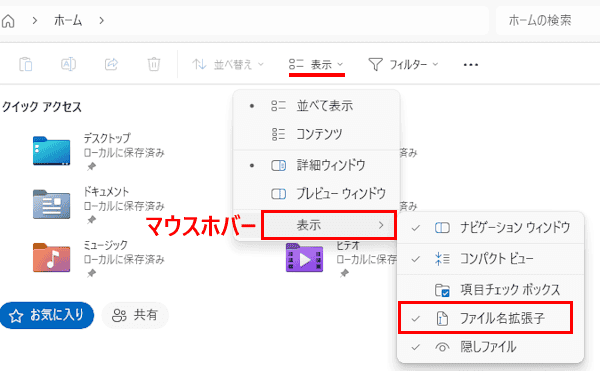Click the three-dots more options button
The height and width of the screenshot is (371, 600).
click(x=471, y=65)
